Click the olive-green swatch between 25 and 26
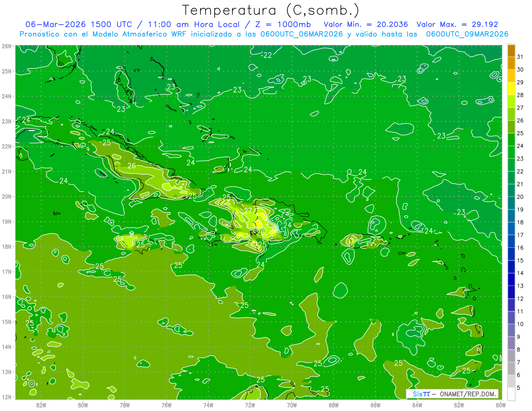Viewport: 532px width, 411px height. click(x=511, y=127)
